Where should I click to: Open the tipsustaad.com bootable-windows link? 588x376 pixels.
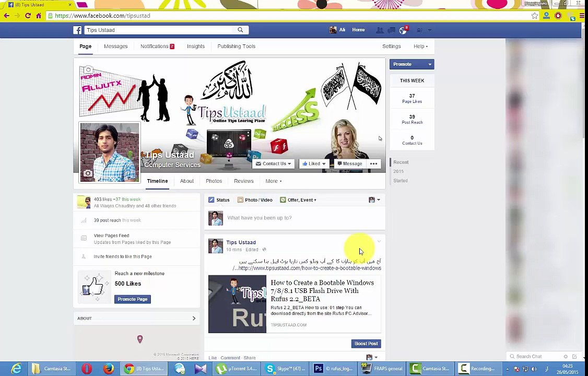click(x=307, y=268)
